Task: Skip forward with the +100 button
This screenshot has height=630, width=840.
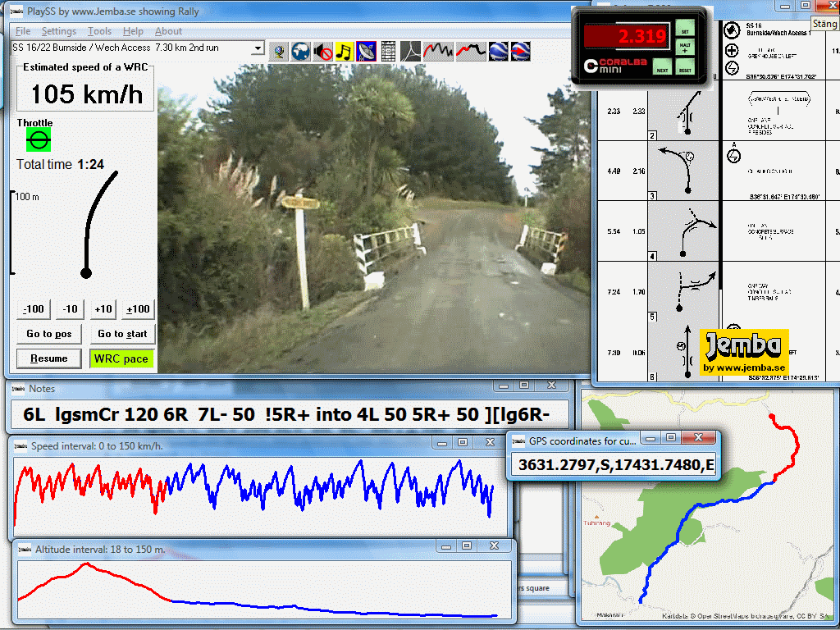Action: pos(138,309)
